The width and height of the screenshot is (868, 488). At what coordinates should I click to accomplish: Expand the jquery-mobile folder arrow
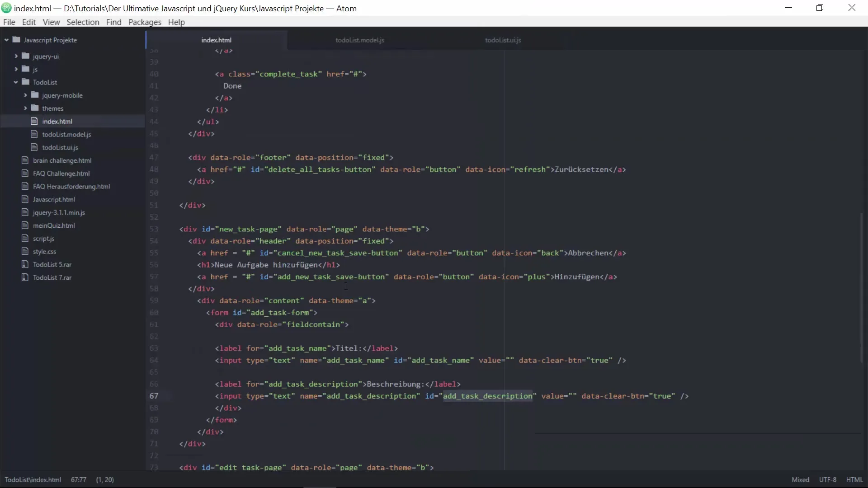tap(25, 95)
